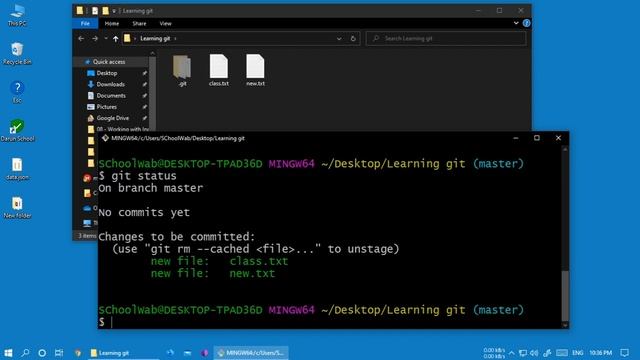Go to Google Drive in sidebar
This screenshot has width=640, height=360.
(x=113, y=118)
